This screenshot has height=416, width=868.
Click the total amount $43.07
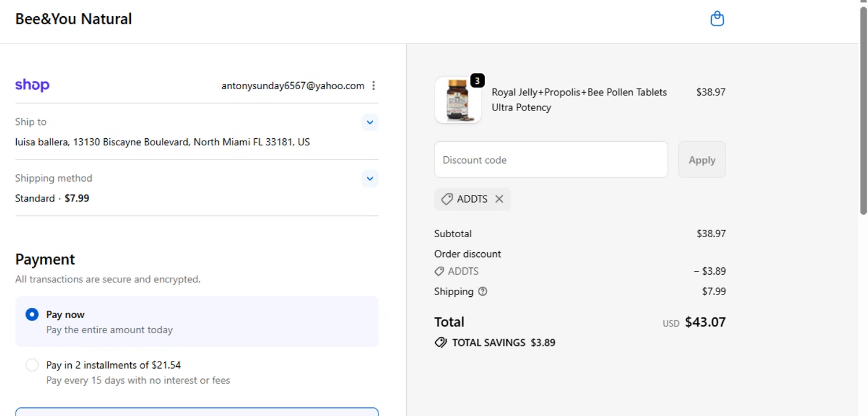pos(705,322)
